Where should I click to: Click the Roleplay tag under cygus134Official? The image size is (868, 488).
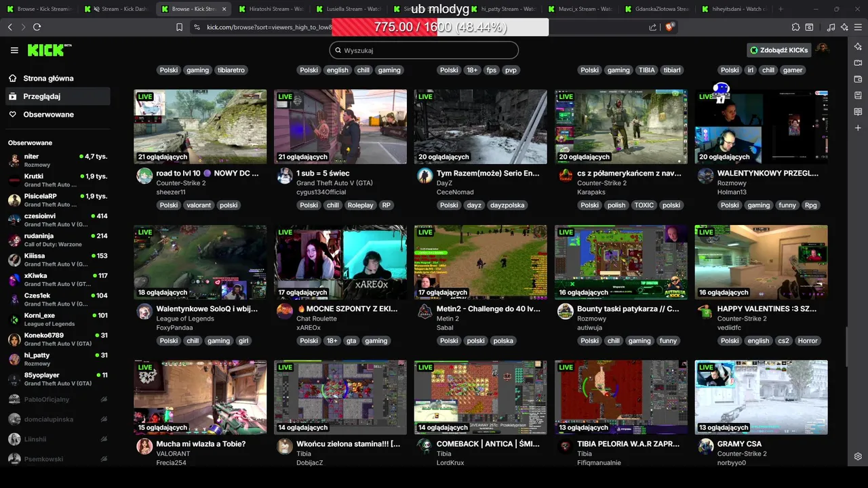click(x=360, y=205)
